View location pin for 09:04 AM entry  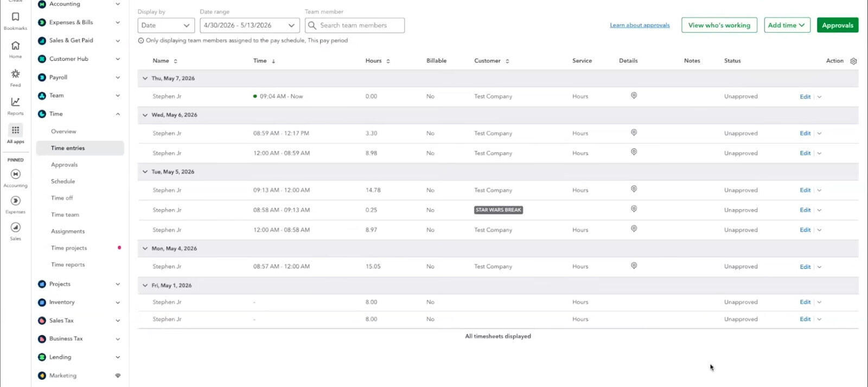point(634,96)
